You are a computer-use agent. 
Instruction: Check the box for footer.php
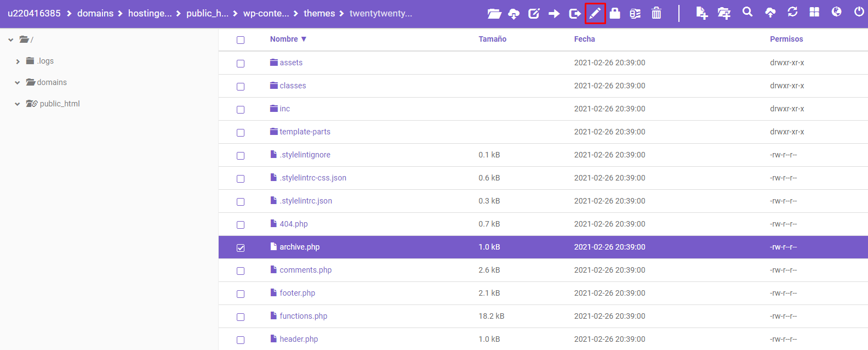coord(241,294)
